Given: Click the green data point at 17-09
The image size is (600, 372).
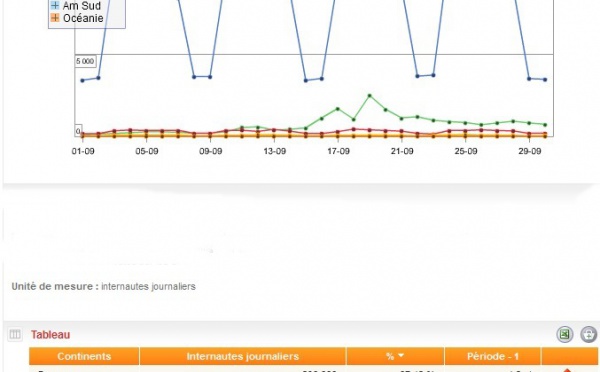Looking at the screenshot, I should [338, 109].
